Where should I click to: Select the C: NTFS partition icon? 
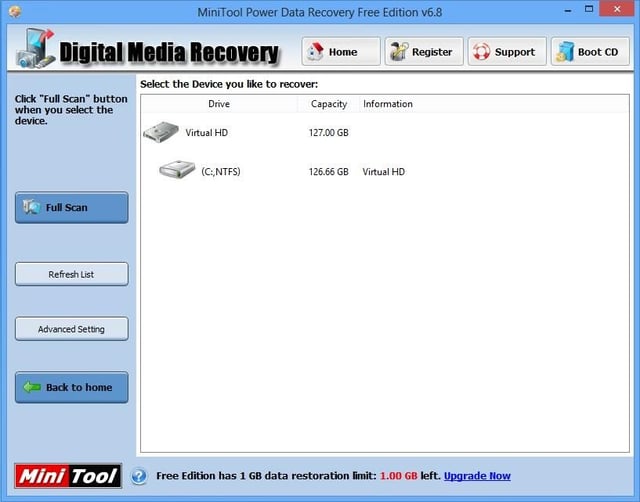click(177, 169)
